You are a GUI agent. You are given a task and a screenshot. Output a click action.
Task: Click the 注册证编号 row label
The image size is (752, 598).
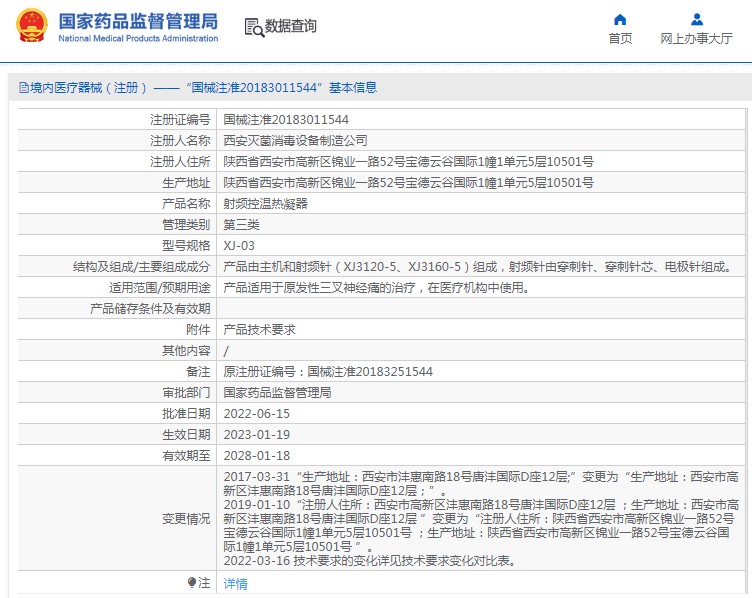[x=180, y=119]
